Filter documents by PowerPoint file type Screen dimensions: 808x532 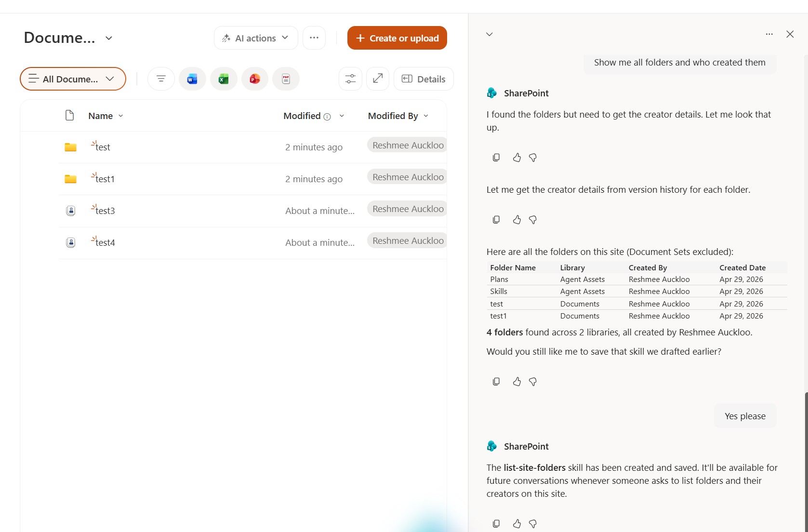255,79
